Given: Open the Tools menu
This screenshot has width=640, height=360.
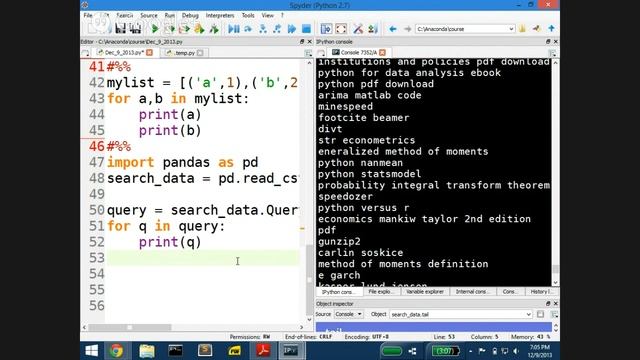Looking at the screenshot, I should pyautogui.click(x=248, y=16).
